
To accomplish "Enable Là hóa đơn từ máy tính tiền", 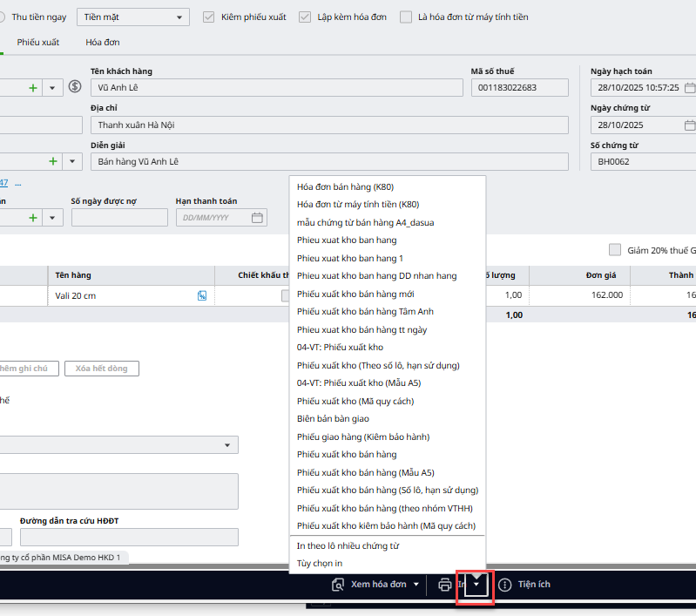I will (406, 17).
